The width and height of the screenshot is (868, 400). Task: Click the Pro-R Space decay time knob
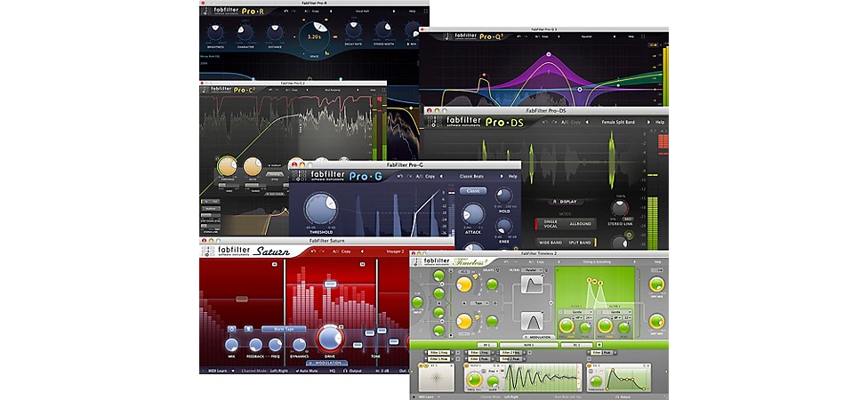point(314,37)
